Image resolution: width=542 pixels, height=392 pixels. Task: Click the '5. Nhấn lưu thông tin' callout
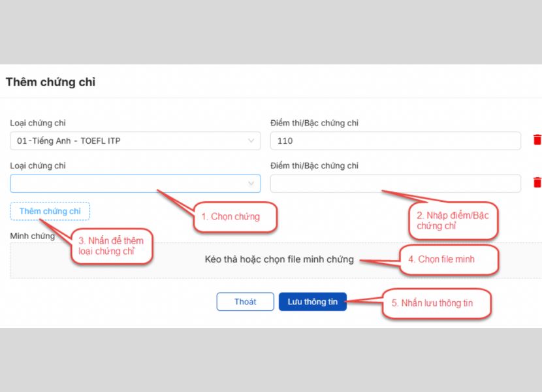coord(436,304)
